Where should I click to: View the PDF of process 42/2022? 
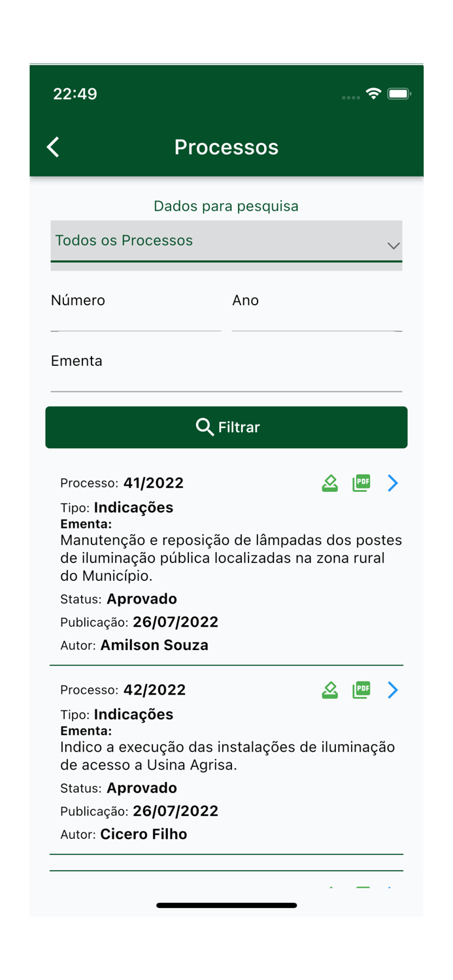point(361,690)
